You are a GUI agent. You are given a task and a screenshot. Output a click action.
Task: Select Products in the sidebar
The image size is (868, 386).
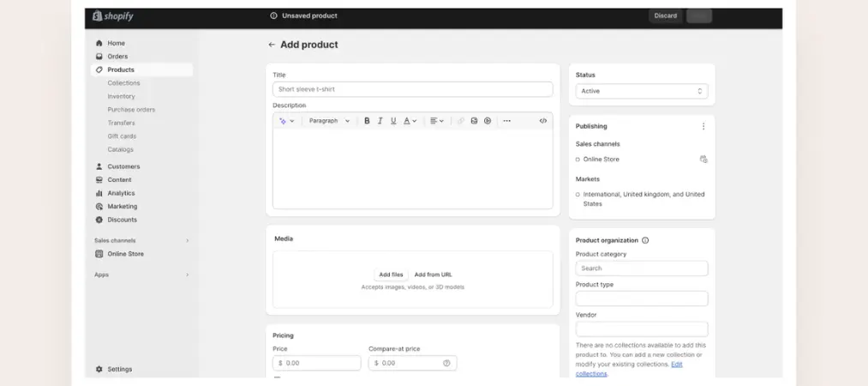tap(141, 69)
